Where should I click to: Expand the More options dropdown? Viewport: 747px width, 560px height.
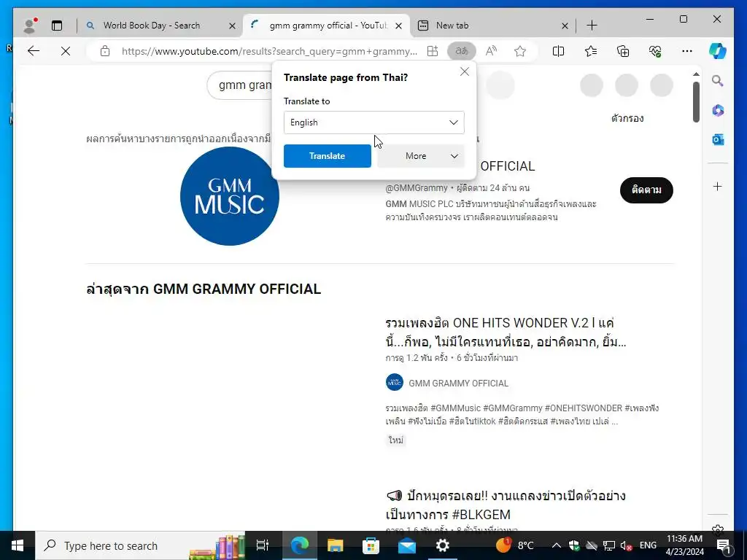click(x=421, y=156)
